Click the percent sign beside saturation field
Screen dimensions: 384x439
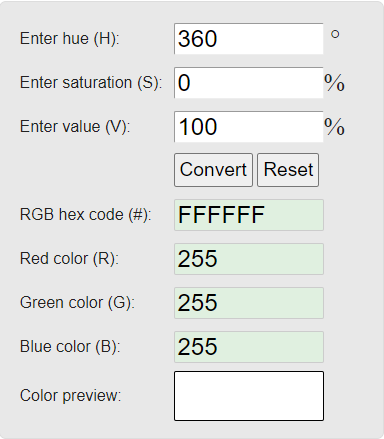[x=334, y=83]
